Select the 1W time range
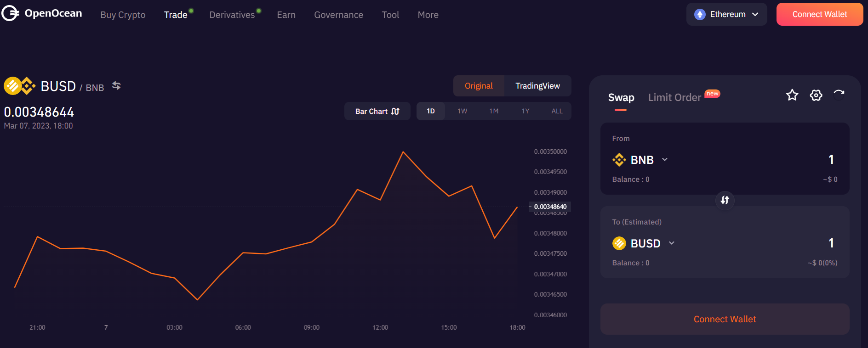 (463, 111)
